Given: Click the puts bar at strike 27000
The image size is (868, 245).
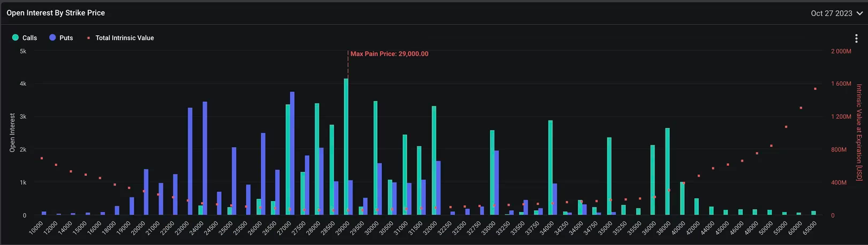Looking at the screenshot, I should (x=292, y=154).
